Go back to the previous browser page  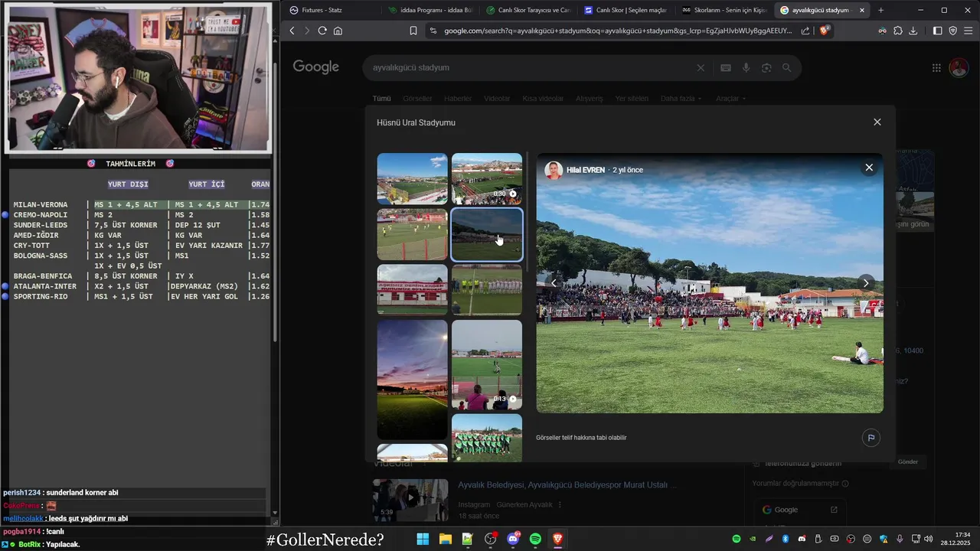pyautogui.click(x=292, y=31)
